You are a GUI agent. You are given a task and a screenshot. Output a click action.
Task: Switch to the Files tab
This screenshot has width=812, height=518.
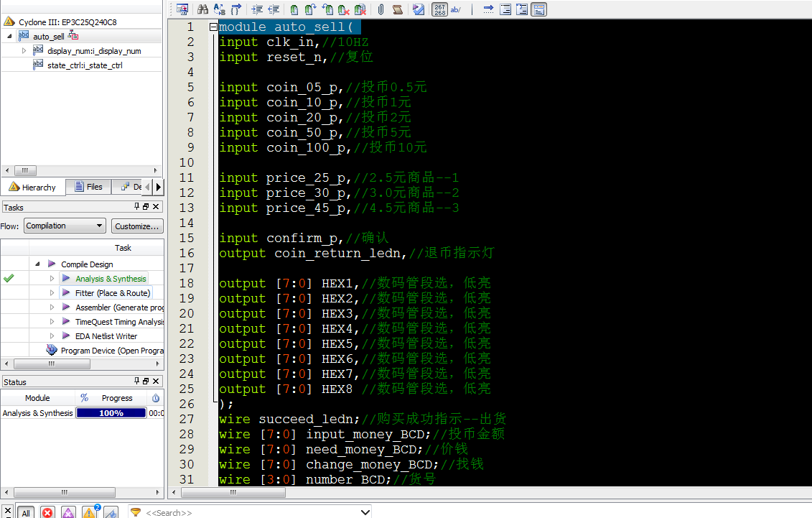(88, 187)
